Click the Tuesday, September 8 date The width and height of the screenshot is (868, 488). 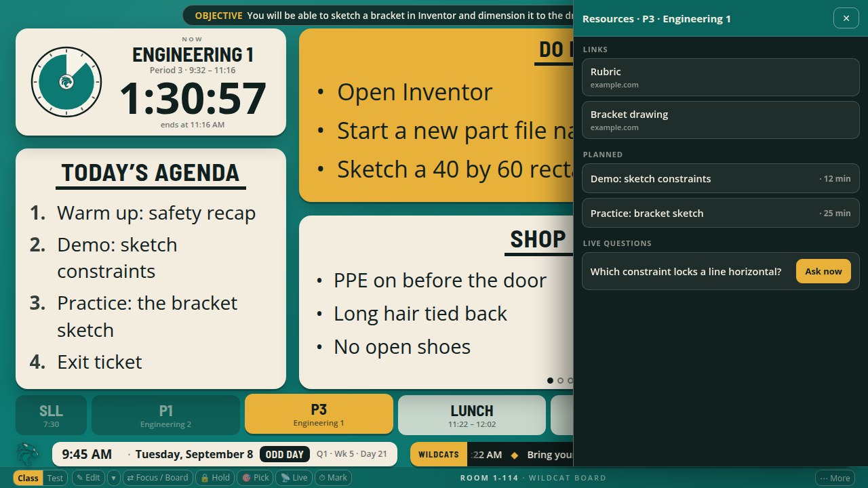click(194, 454)
